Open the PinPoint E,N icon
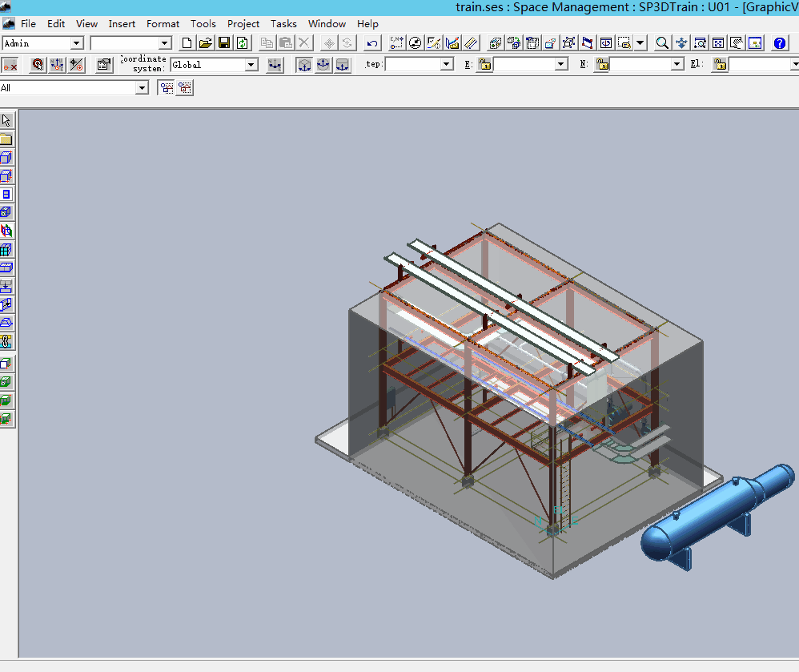This screenshot has width=799, height=672. pos(396,43)
